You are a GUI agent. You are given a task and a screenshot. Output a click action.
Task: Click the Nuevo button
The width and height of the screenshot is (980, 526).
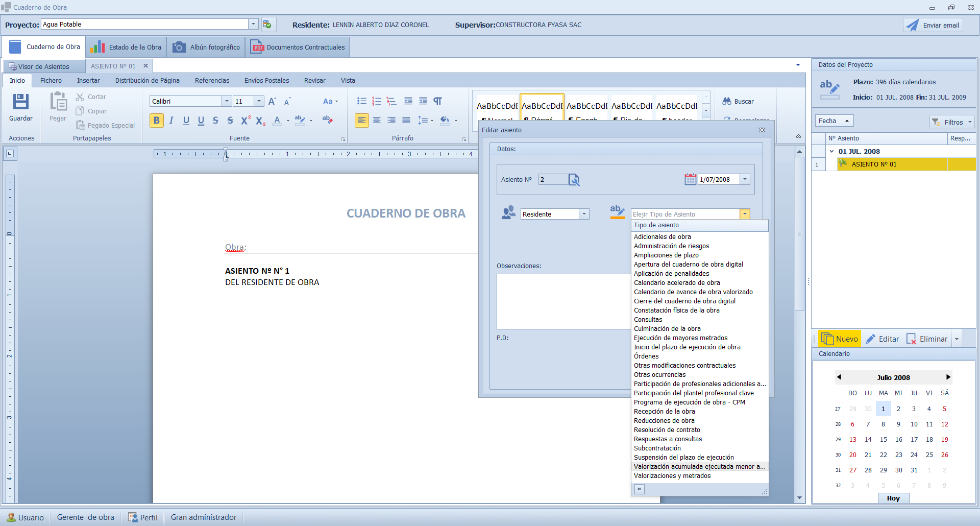(x=840, y=339)
